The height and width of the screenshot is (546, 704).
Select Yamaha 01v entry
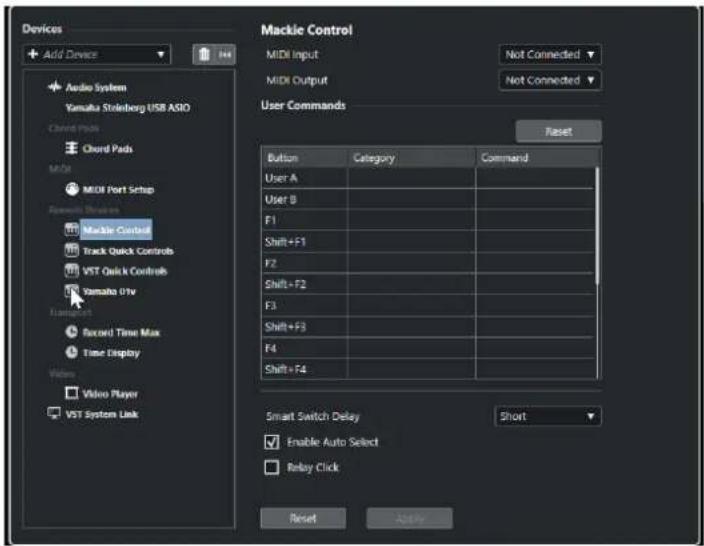109,291
